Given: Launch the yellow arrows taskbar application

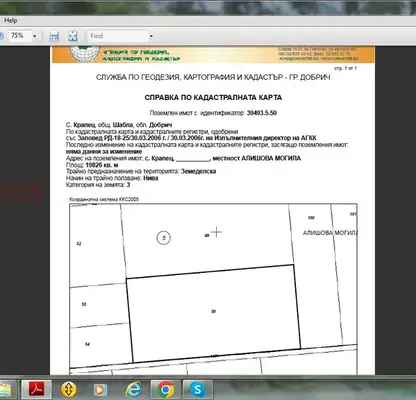Looking at the screenshot, I should (x=69, y=389).
